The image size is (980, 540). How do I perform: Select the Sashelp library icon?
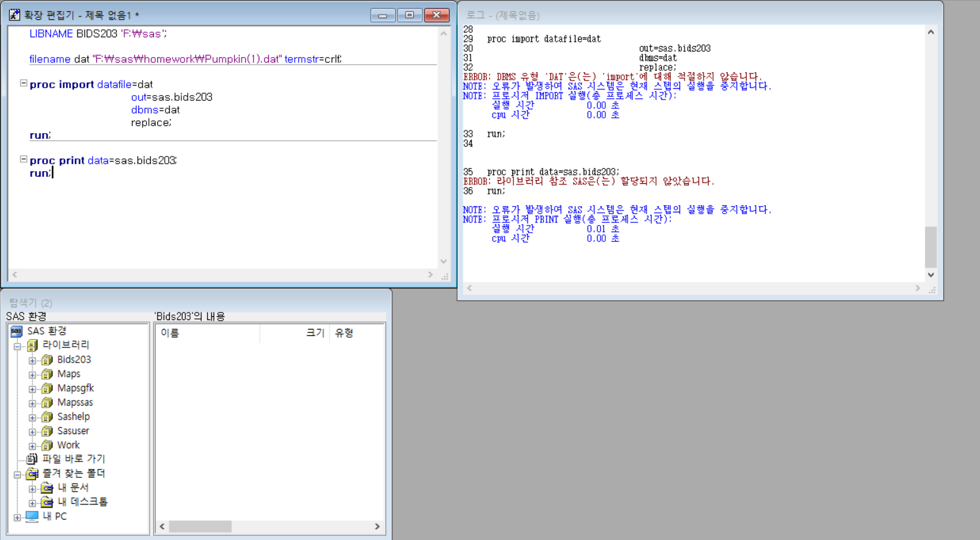click(47, 417)
